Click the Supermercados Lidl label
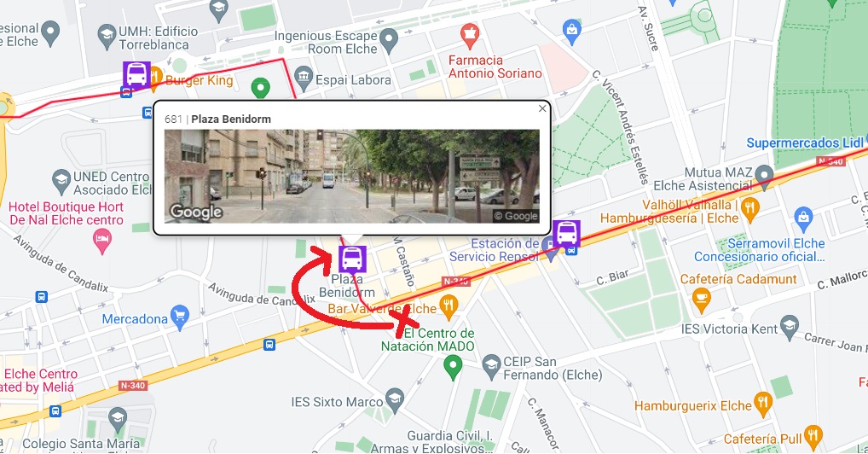This screenshot has width=868, height=454. pos(804,143)
